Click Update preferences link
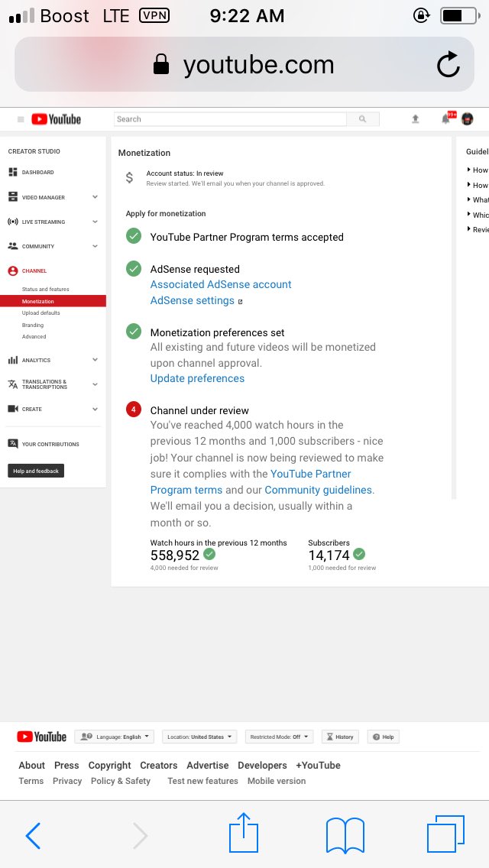 tap(197, 378)
